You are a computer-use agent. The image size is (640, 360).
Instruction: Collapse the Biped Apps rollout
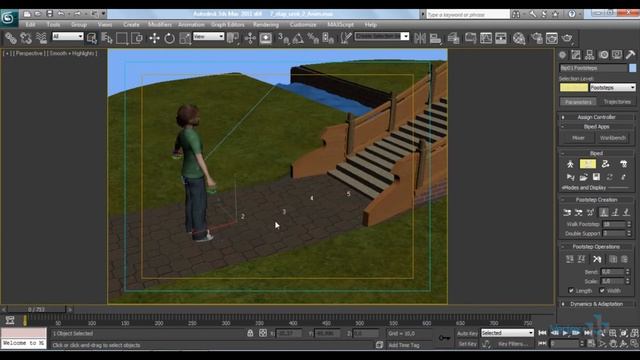(596, 127)
